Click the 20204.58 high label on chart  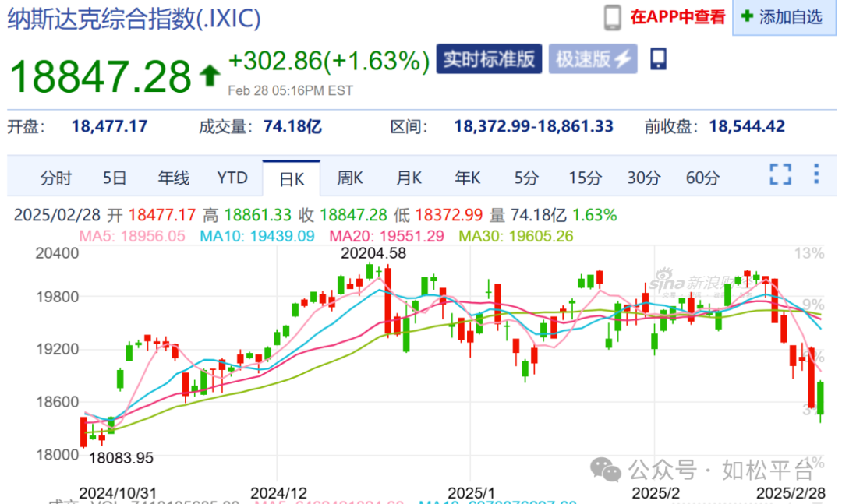pyautogui.click(x=373, y=253)
